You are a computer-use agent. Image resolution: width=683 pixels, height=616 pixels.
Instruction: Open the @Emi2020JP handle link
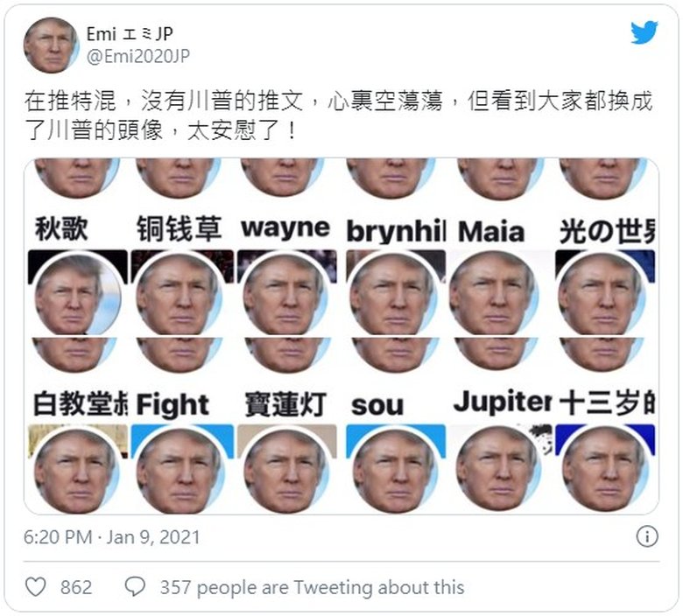138,57
